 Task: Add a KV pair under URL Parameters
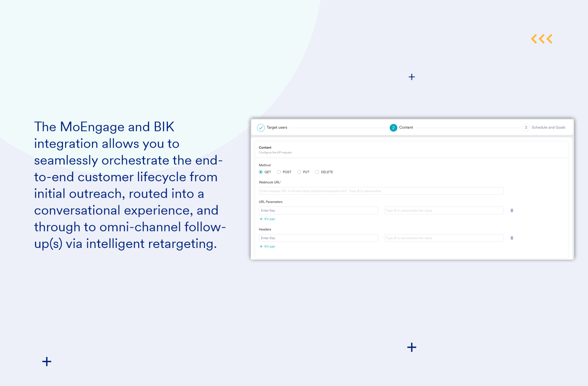click(268, 219)
